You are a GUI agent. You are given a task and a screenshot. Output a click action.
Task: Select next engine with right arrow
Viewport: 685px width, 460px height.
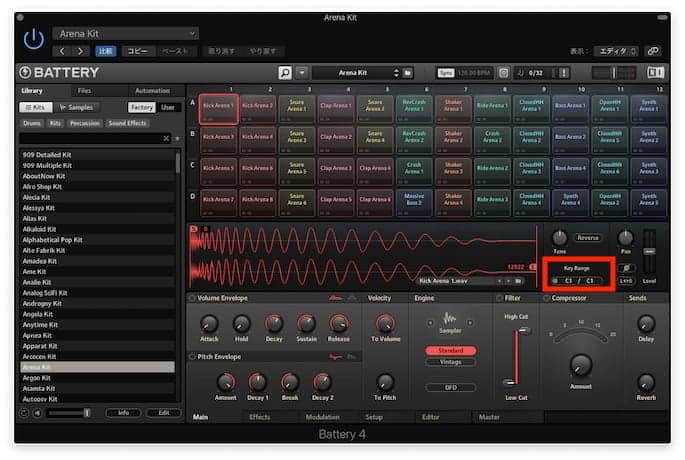point(470,323)
